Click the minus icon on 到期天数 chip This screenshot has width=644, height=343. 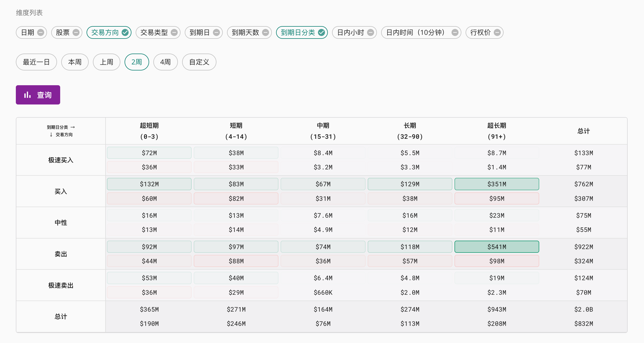[266, 32]
